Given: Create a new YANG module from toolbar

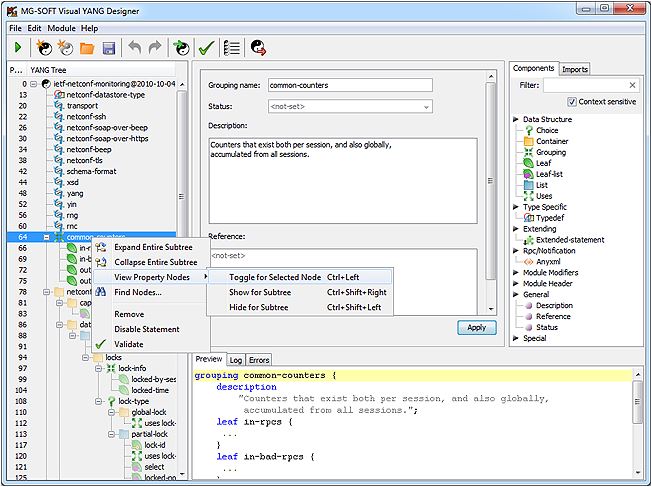Looking at the screenshot, I should tap(44, 48).
